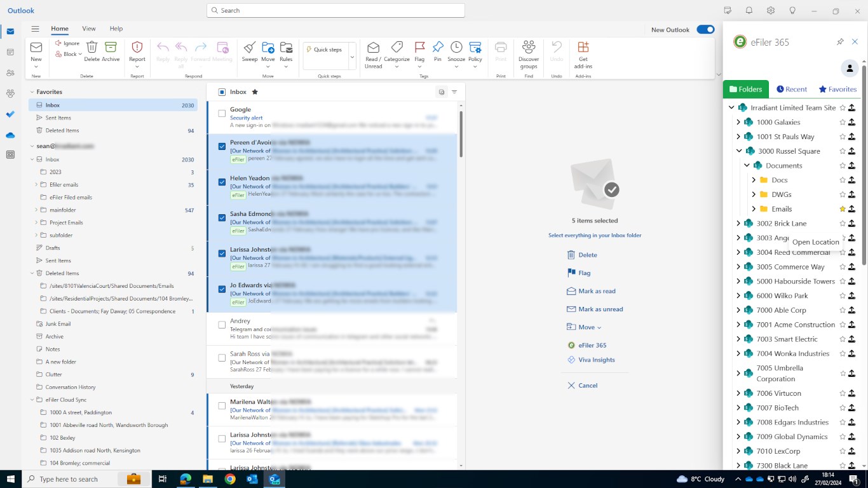This screenshot has width=868, height=488.
Task: Click Select everything in your Inbox folder
Action: [595, 235]
